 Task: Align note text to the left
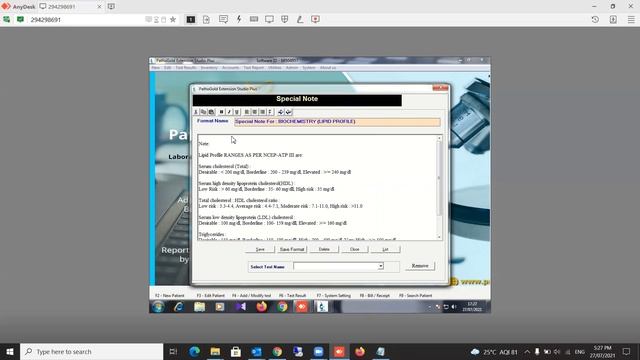(x=247, y=112)
